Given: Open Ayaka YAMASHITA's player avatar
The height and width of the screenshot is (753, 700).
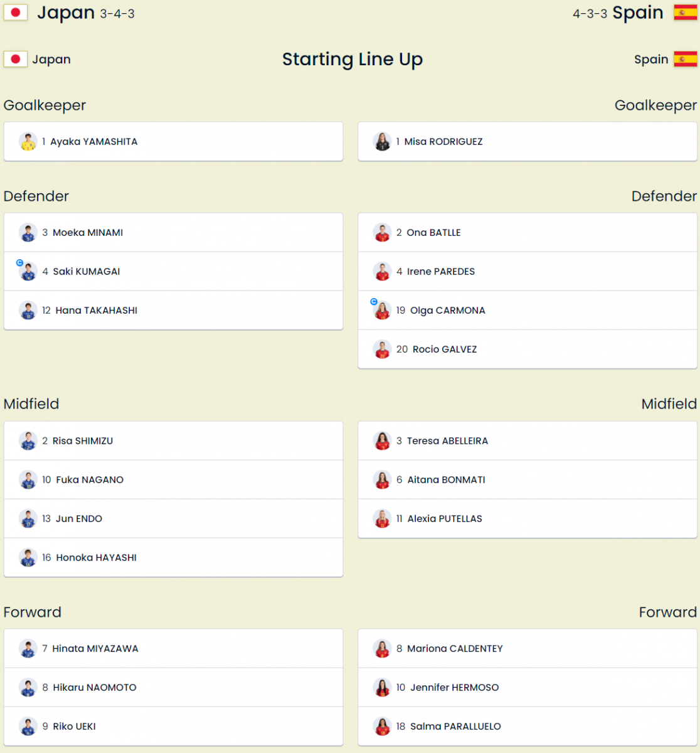Looking at the screenshot, I should click(x=28, y=142).
